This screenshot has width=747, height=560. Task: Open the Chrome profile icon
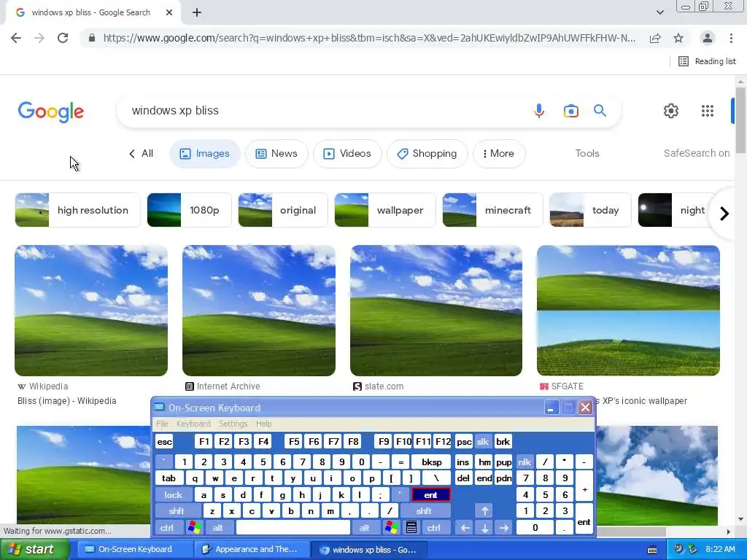pos(708,38)
